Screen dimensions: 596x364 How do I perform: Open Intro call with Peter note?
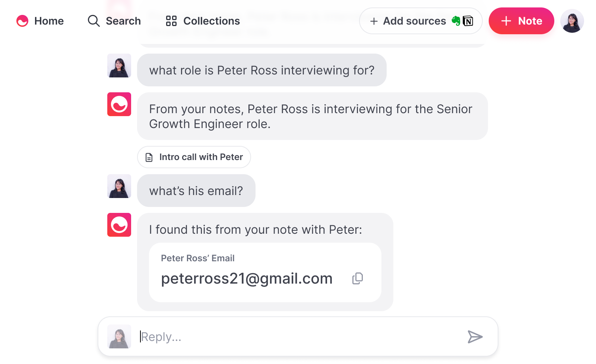tap(201, 157)
